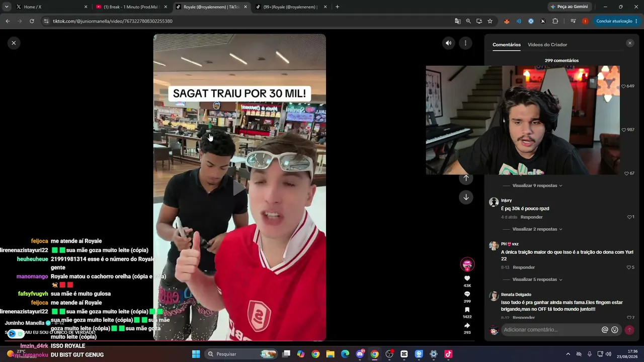Open Task View on the taskbar

[x=286, y=354]
